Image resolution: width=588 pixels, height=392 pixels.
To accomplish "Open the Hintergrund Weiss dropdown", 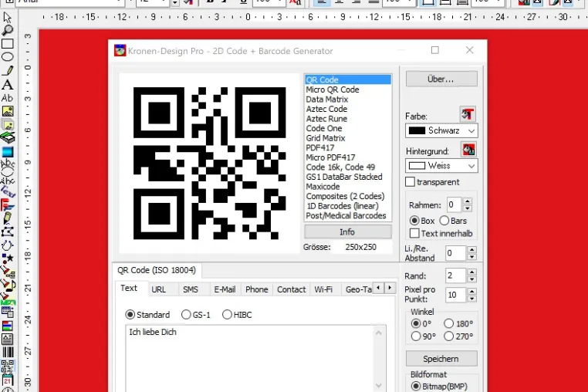I will pyautogui.click(x=441, y=166).
